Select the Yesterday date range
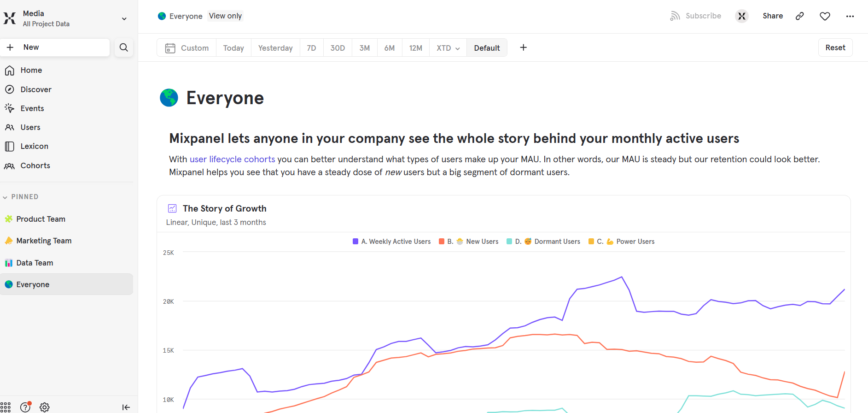 coord(275,48)
